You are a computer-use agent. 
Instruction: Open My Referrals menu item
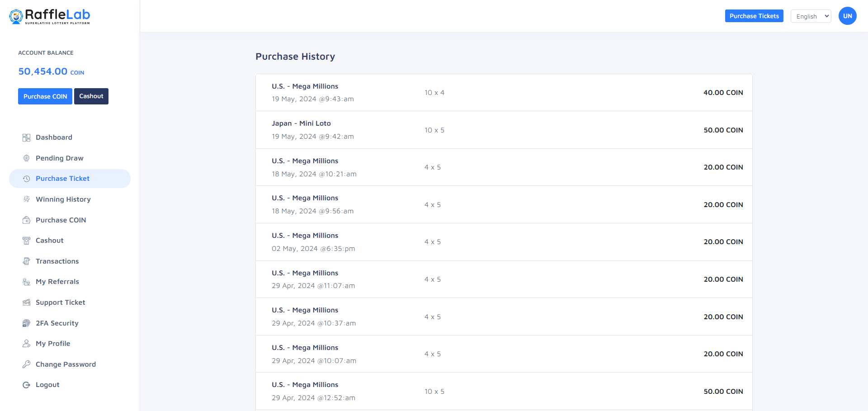(x=57, y=282)
